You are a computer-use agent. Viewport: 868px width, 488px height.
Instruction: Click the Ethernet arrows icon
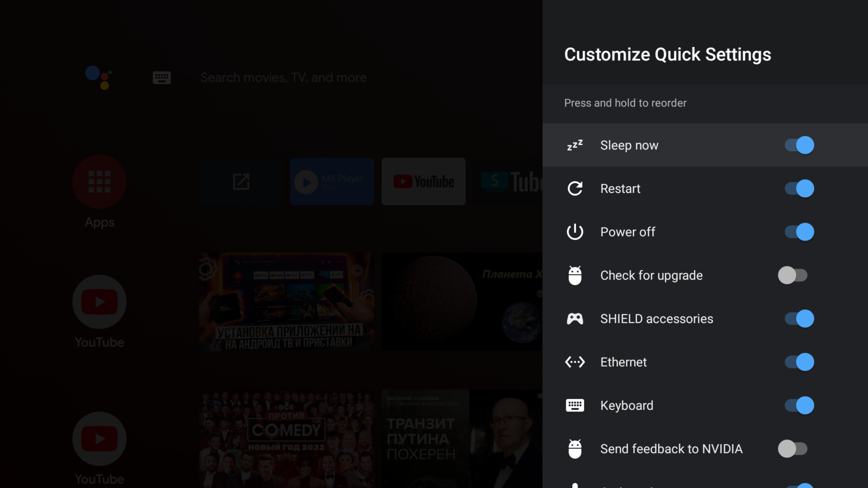point(575,362)
